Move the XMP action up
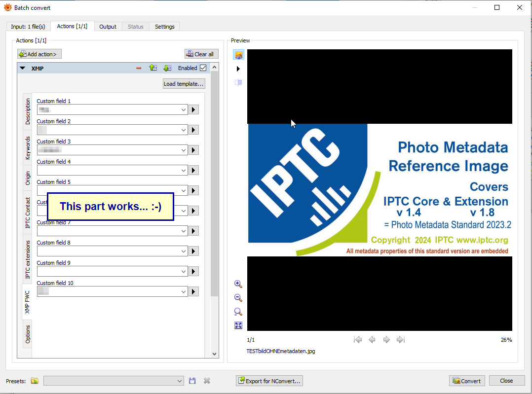The width and height of the screenshot is (532, 394). 153,68
